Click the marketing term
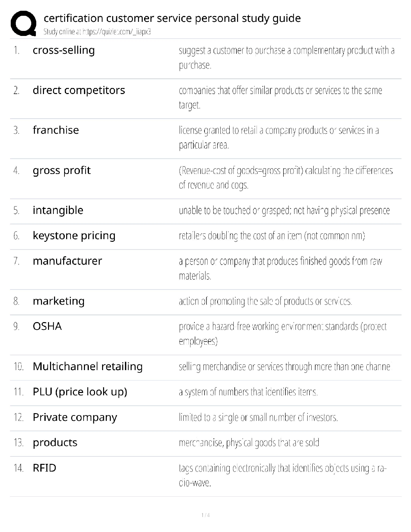 (58, 301)
